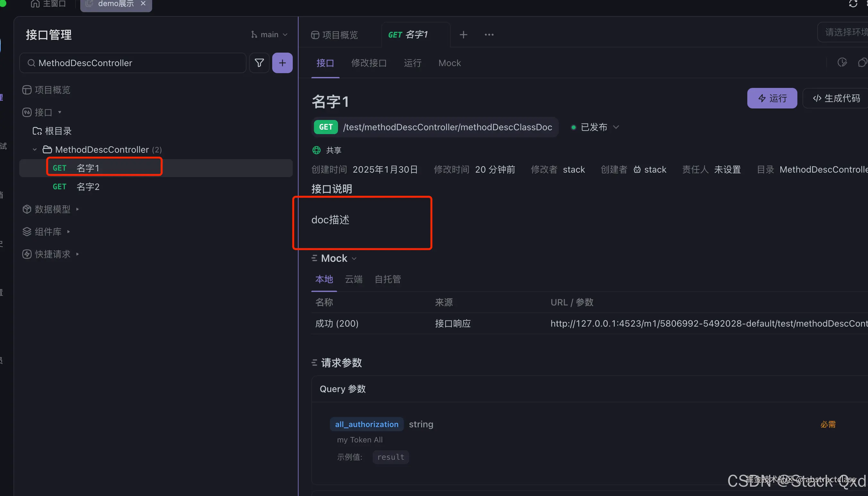Viewport: 868px width, 496px height.
Task: Click the 成功 (200) mock row name
Action: (337, 324)
